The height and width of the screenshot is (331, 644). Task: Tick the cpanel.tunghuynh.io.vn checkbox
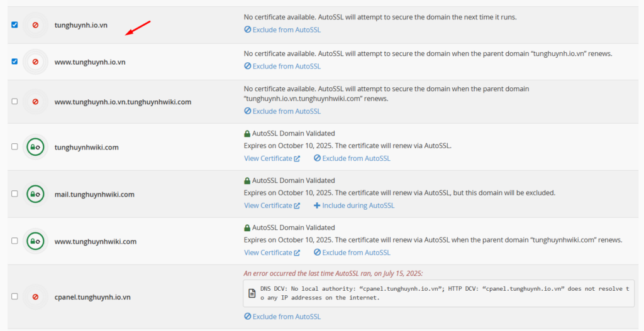pyautogui.click(x=15, y=296)
